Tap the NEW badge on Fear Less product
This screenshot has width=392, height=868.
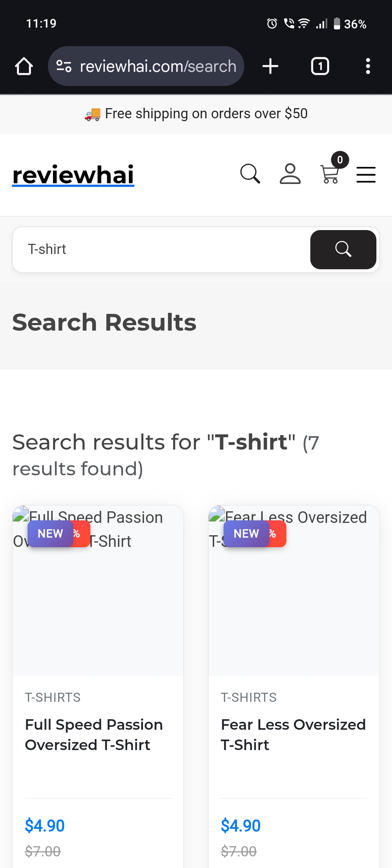tap(246, 534)
